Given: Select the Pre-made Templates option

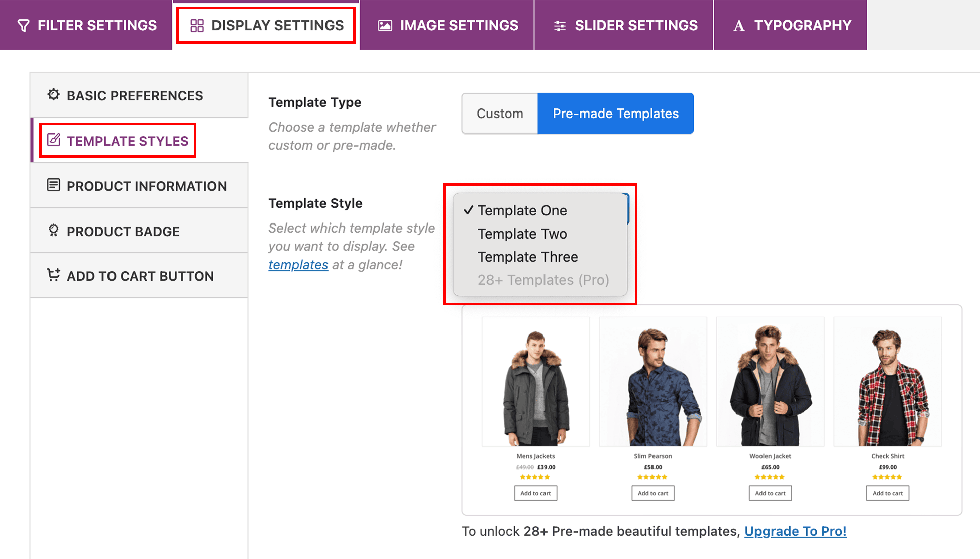Looking at the screenshot, I should pos(615,114).
